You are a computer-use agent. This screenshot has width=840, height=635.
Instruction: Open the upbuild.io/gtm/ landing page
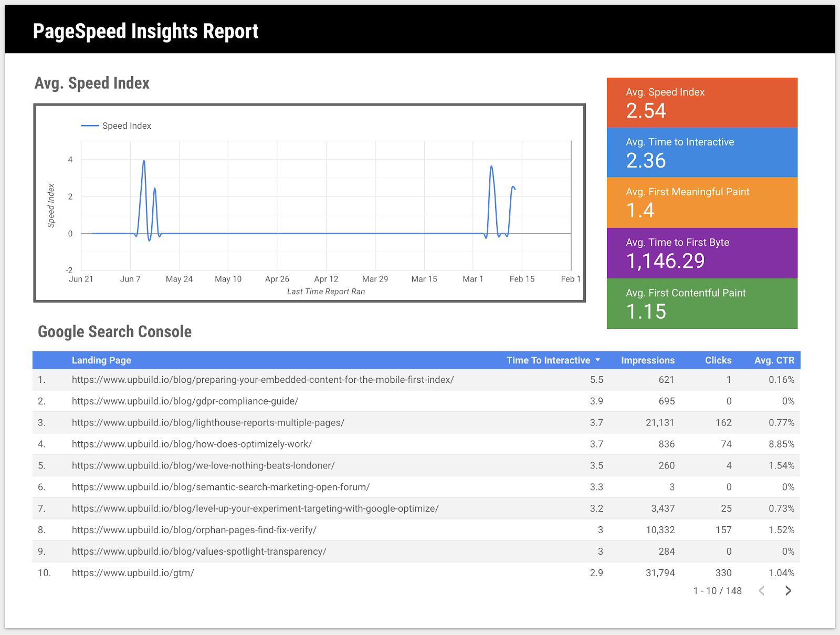click(x=133, y=573)
